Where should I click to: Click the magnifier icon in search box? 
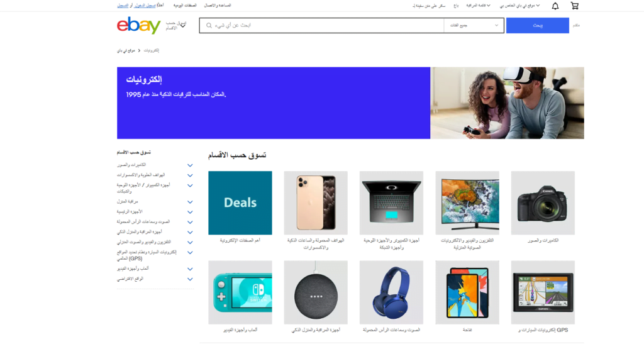coord(209,25)
